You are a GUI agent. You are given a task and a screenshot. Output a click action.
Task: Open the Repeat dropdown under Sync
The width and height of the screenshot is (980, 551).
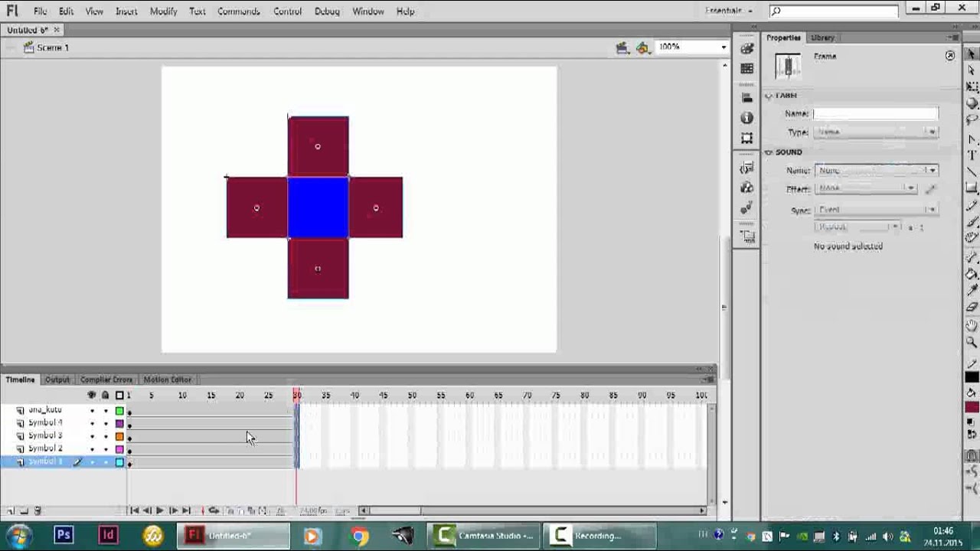click(x=857, y=227)
